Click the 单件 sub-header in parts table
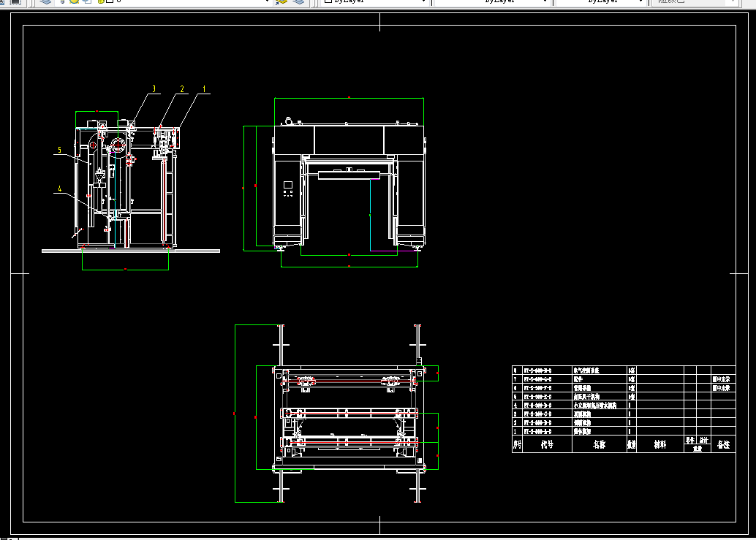756x540 pixels. [690, 441]
